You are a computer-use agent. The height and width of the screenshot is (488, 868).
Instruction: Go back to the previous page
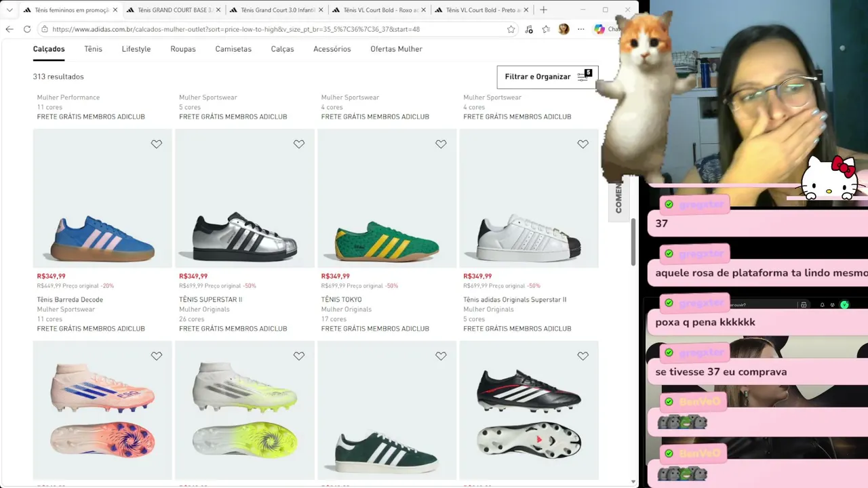(x=9, y=29)
